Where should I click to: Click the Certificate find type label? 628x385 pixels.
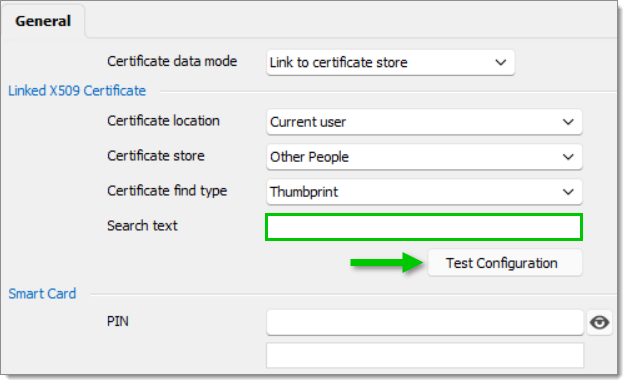click(x=167, y=191)
